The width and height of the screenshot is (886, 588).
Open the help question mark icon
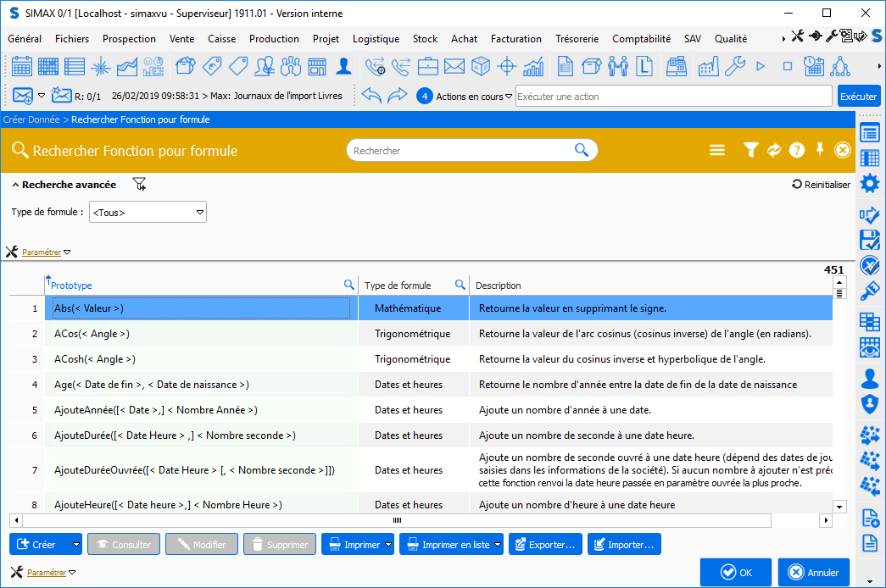click(x=797, y=150)
